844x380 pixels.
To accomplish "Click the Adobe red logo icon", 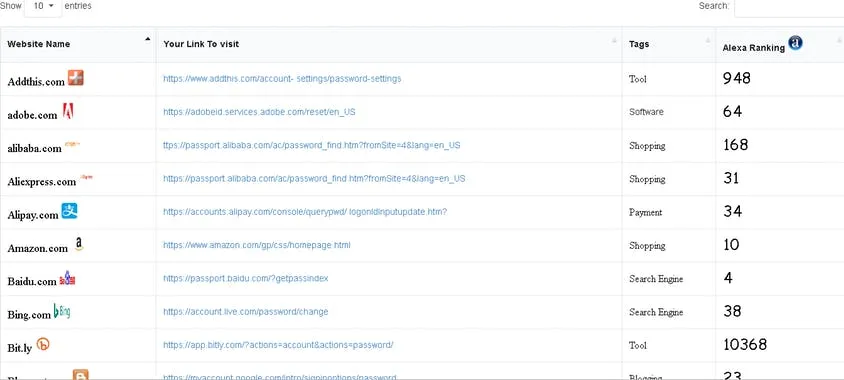I will coord(68,111).
